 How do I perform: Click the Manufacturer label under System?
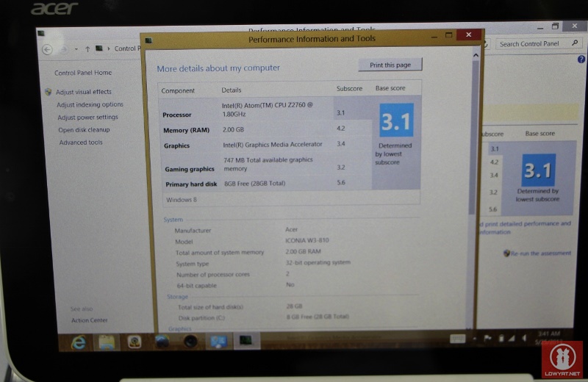193,231
